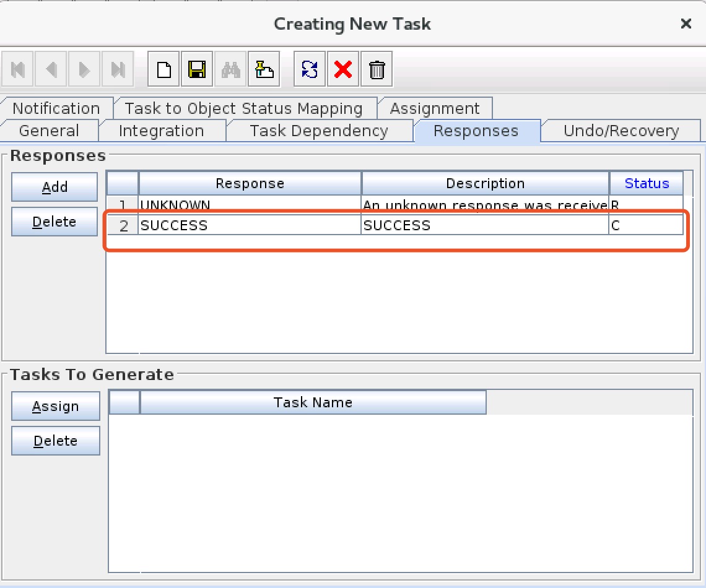
Task: Go to the last record icon
Action: click(x=118, y=69)
